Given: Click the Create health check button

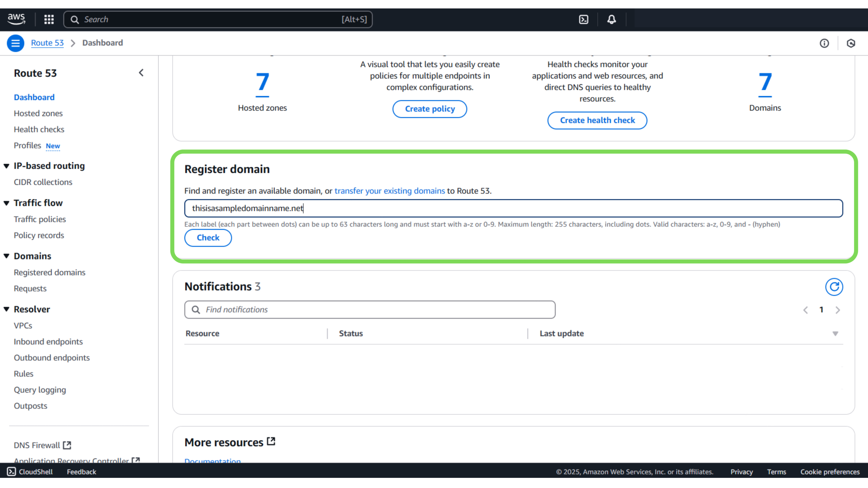Looking at the screenshot, I should [x=597, y=120].
